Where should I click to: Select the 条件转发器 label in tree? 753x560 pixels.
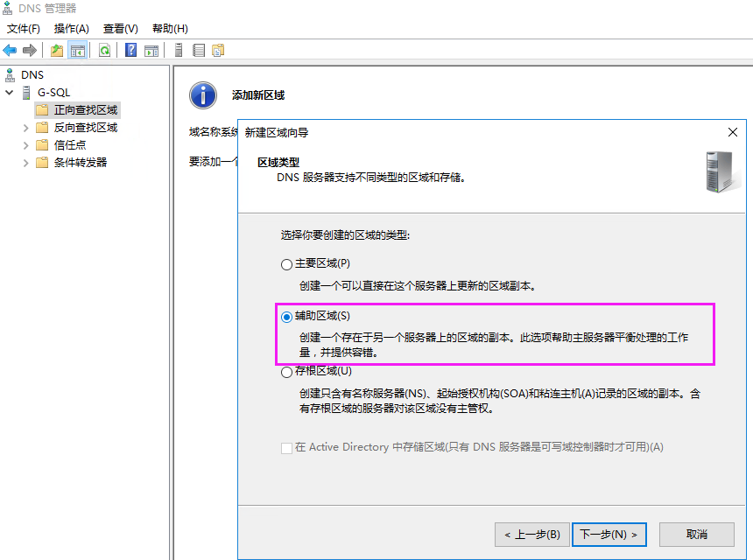[81, 162]
